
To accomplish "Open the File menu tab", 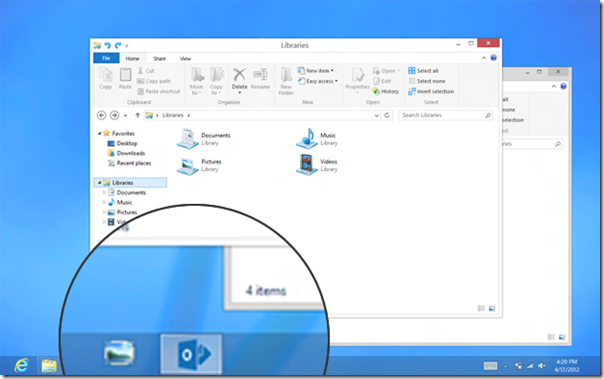I will pyautogui.click(x=106, y=58).
